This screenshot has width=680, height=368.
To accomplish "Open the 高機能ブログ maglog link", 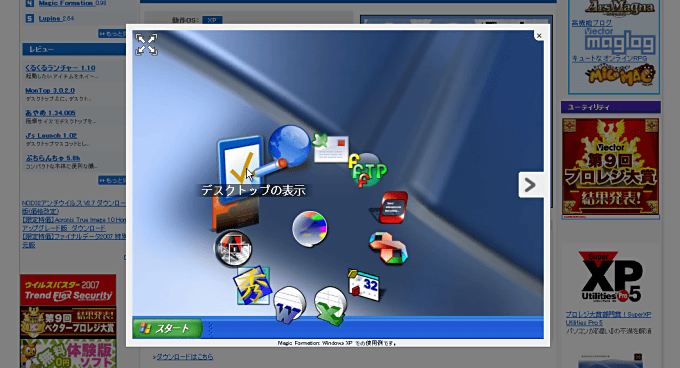I will (x=592, y=23).
